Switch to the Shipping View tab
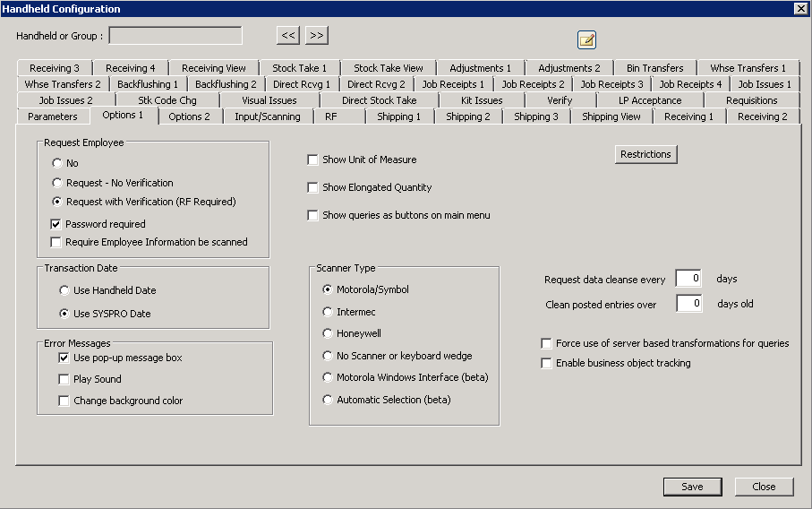Viewport: 812px width, 509px height. (x=611, y=116)
